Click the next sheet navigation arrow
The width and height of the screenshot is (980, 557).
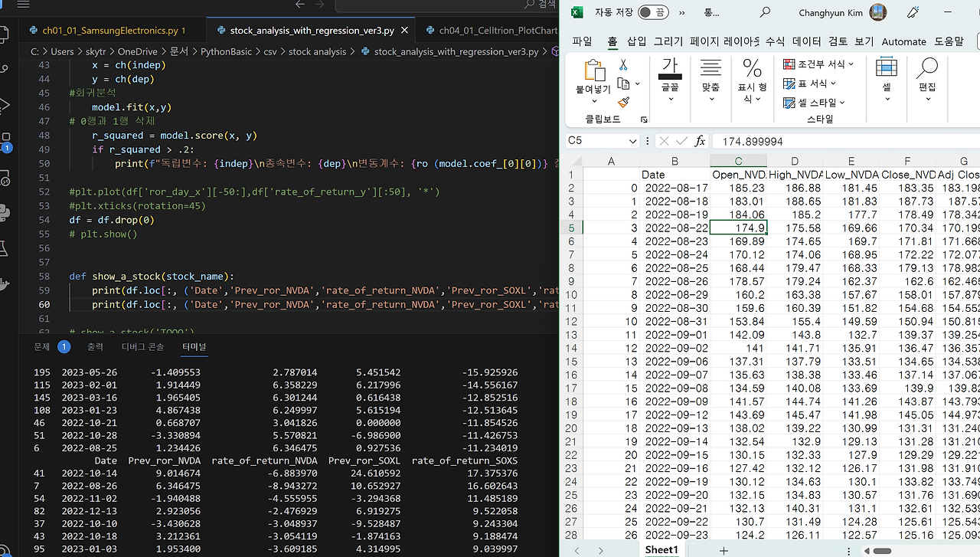click(x=601, y=550)
